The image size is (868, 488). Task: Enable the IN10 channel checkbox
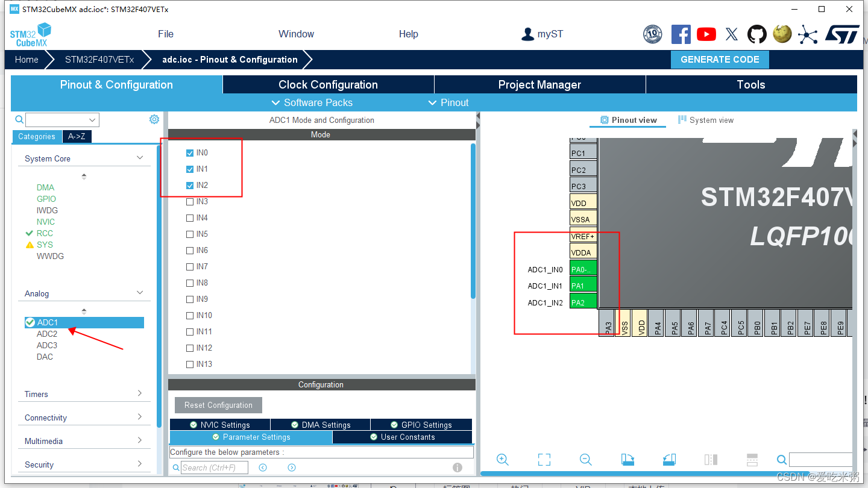tap(190, 316)
